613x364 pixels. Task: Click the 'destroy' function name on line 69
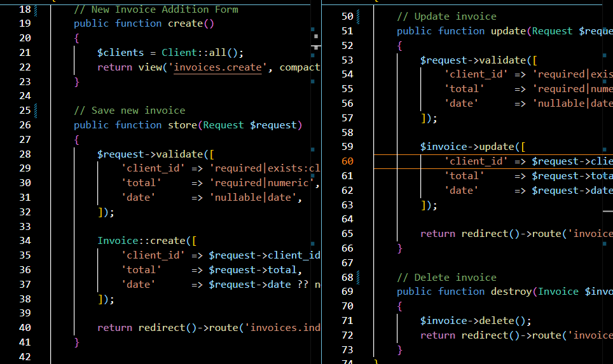[x=511, y=292]
